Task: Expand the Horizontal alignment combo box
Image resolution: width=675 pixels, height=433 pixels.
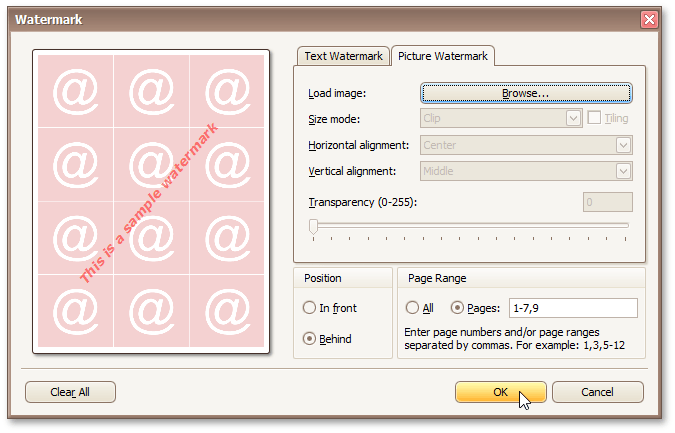Action: [624, 145]
